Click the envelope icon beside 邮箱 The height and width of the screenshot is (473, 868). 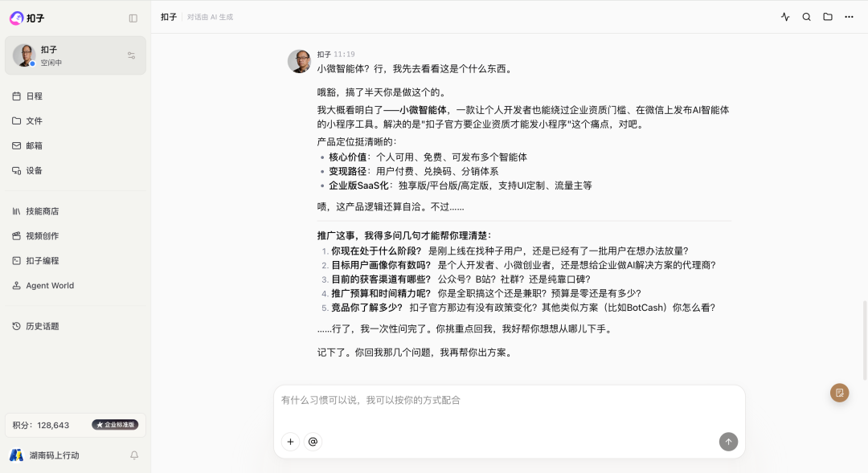tap(17, 145)
